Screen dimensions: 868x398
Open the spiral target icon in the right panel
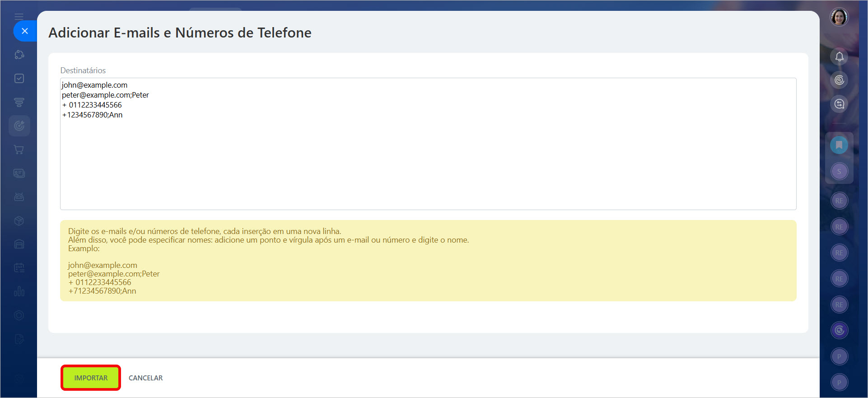point(839,80)
